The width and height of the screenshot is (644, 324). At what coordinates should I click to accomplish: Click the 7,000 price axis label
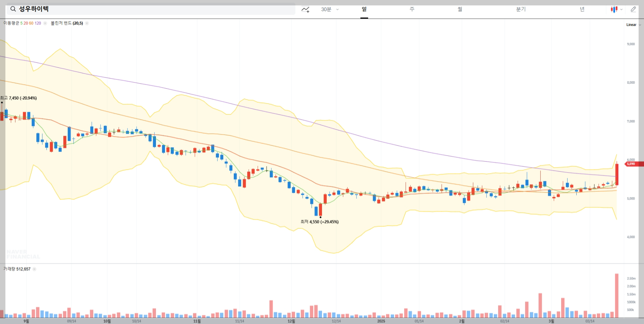pos(631,121)
